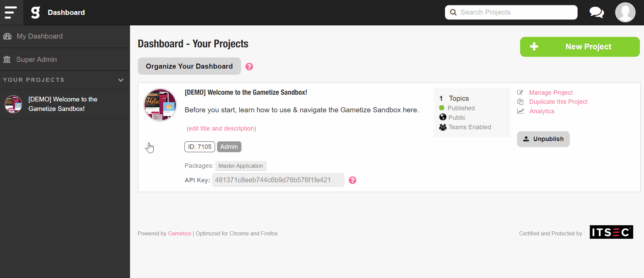Click the Manage Project edit icon
Viewport: 644px width, 278px height.
tap(520, 92)
